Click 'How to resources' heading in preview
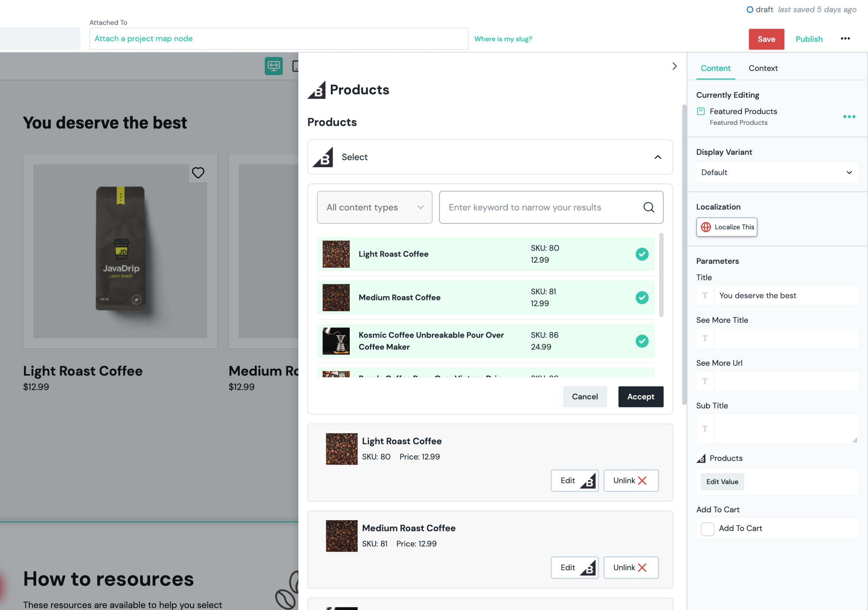The image size is (868, 610). coord(108,579)
